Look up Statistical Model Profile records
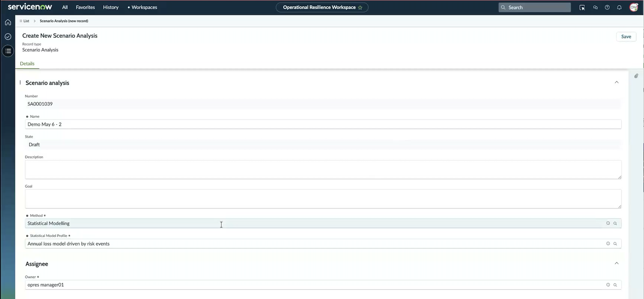The height and width of the screenshot is (299, 644). tap(615, 244)
